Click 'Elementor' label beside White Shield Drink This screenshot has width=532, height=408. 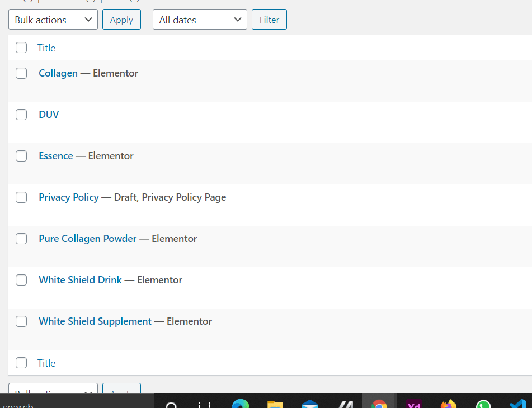pos(159,280)
